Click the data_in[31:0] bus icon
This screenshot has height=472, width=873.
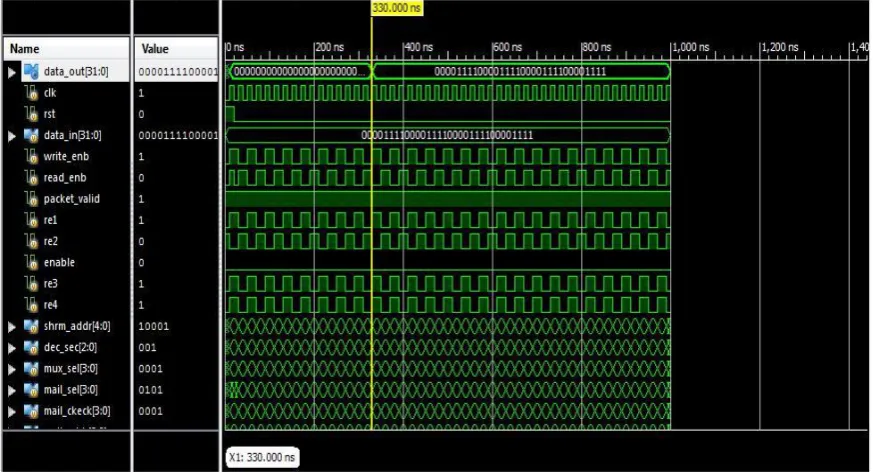tap(31, 135)
